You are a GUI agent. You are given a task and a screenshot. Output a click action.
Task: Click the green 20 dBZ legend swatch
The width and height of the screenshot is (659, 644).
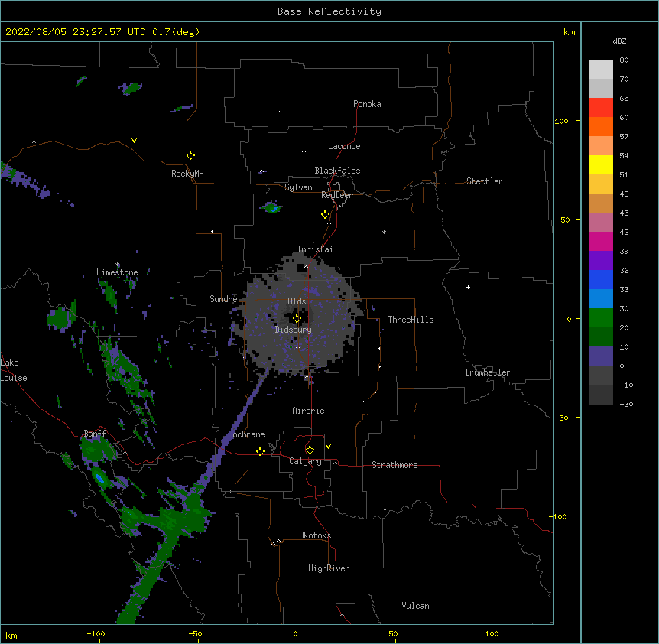pyautogui.click(x=601, y=318)
